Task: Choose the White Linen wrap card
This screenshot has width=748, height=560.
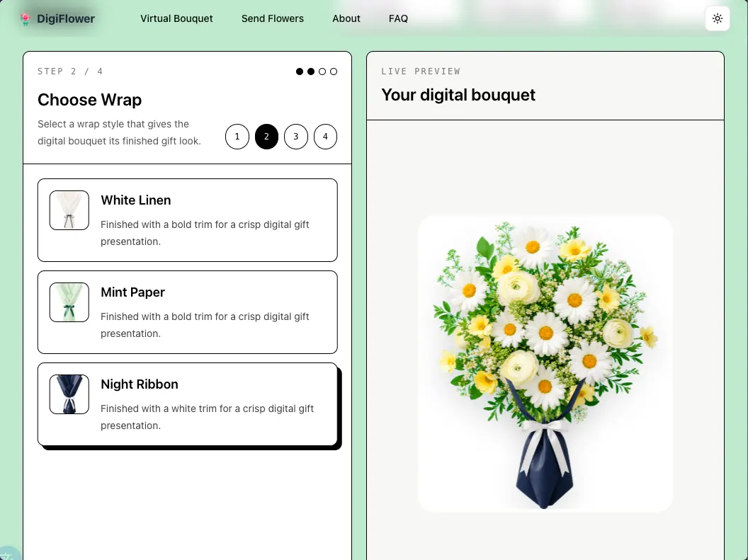Action: [x=188, y=220]
